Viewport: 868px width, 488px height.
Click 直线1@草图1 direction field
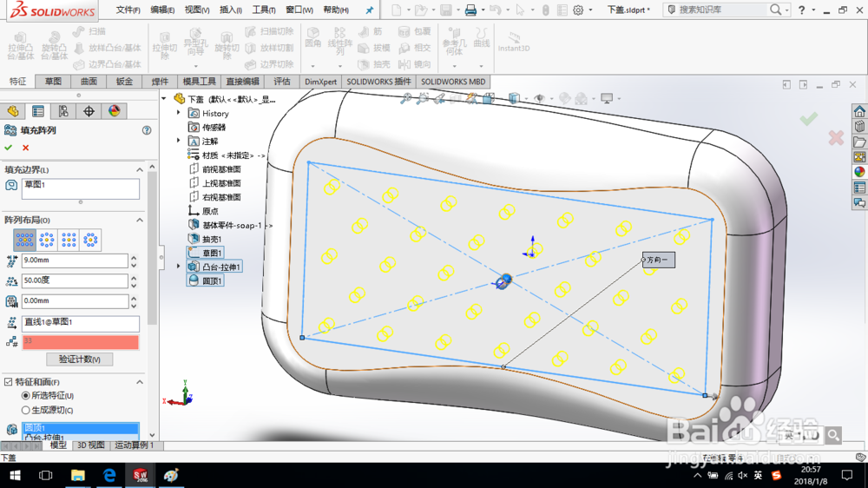point(80,323)
